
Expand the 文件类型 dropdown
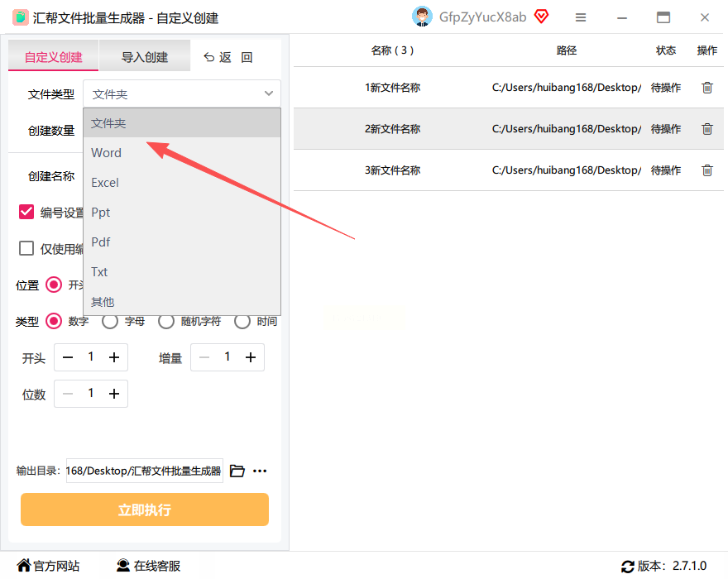[x=181, y=93]
